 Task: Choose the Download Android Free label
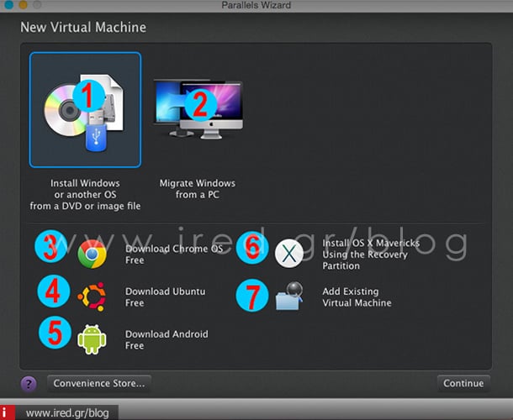(167, 339)
